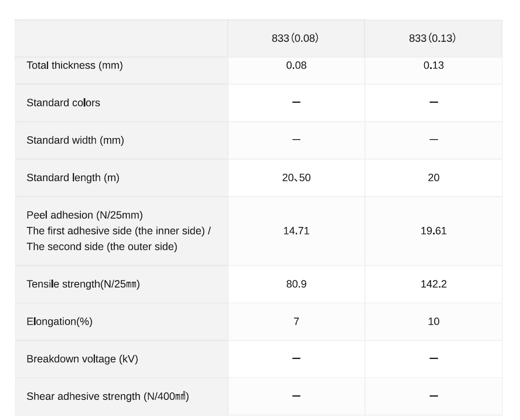The height and width of the screenshot is (420, 520).
Task: Click the 833 (0.13) column header
Action: point(433,38)
